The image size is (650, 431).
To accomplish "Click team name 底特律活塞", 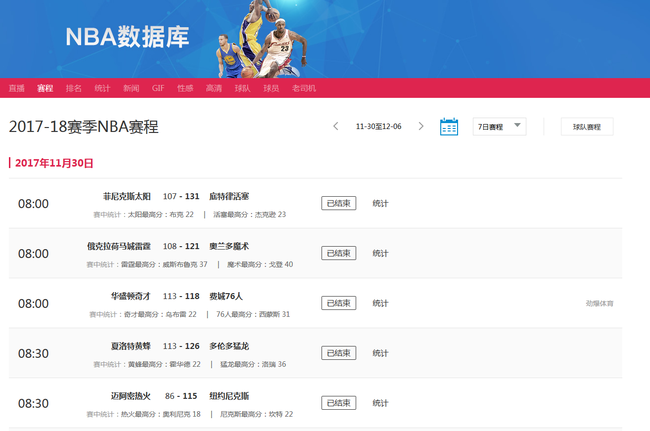I will click(229, 196).
